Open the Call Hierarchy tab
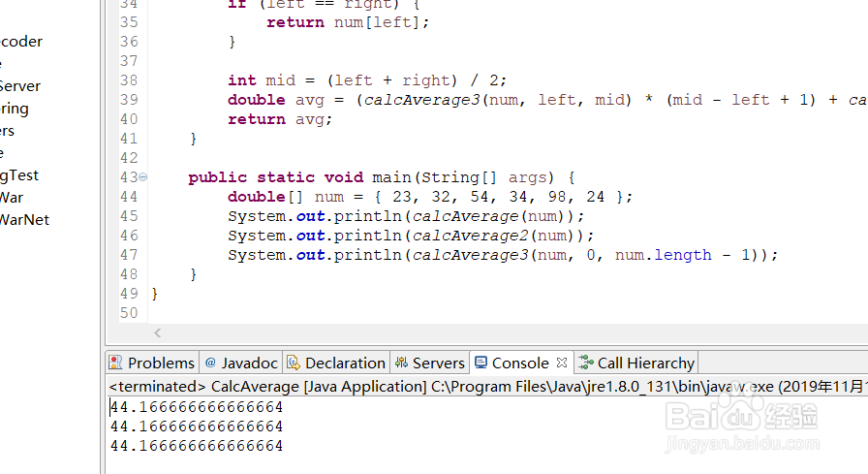This screenshot has height=474, width=868. click(x=636, y=363)
